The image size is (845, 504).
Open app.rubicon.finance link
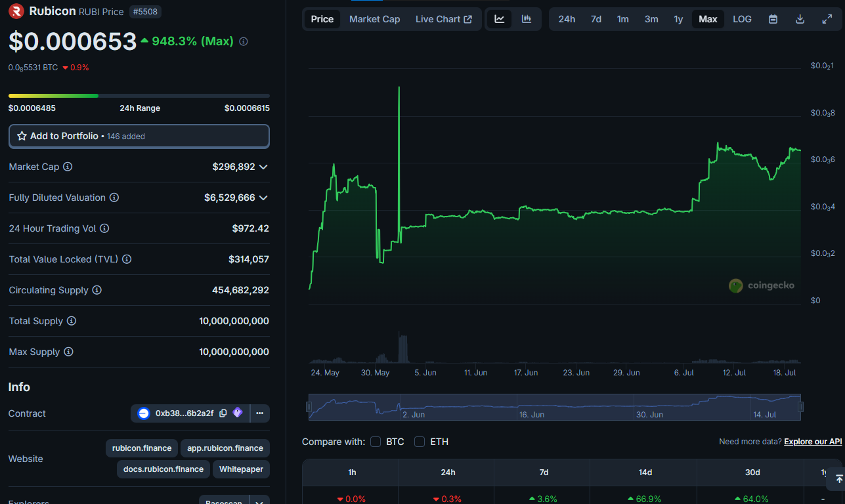click(x=225, y=448)
